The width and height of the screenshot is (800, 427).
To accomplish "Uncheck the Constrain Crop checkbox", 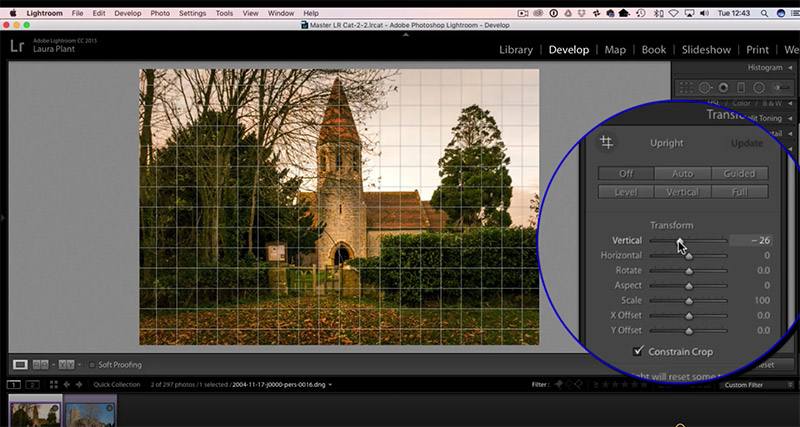I will tap(638, 351).
